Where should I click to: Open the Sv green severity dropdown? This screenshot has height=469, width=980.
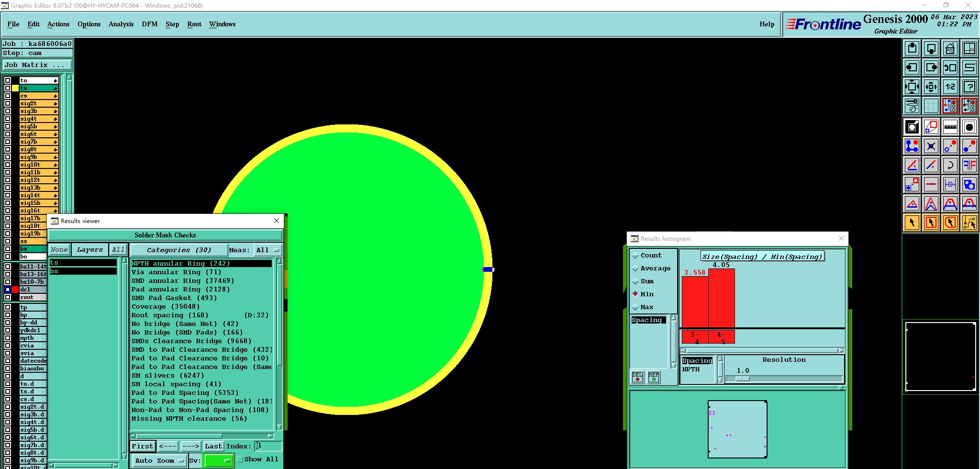pyautogui.click(x=219, y=461)
